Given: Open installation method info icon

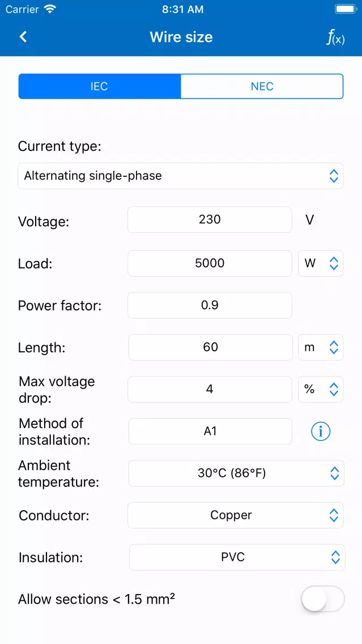Looking at the screenshot, I should 321,431.
